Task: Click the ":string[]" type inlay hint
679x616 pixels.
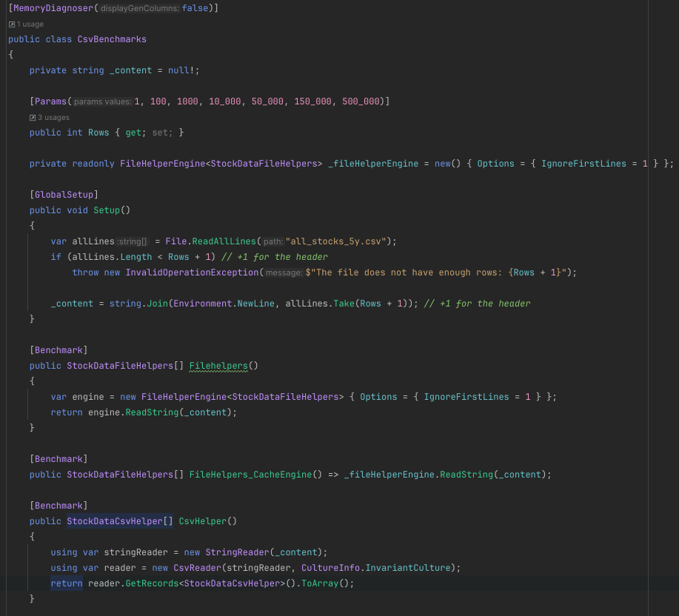Action: [133, 241]
